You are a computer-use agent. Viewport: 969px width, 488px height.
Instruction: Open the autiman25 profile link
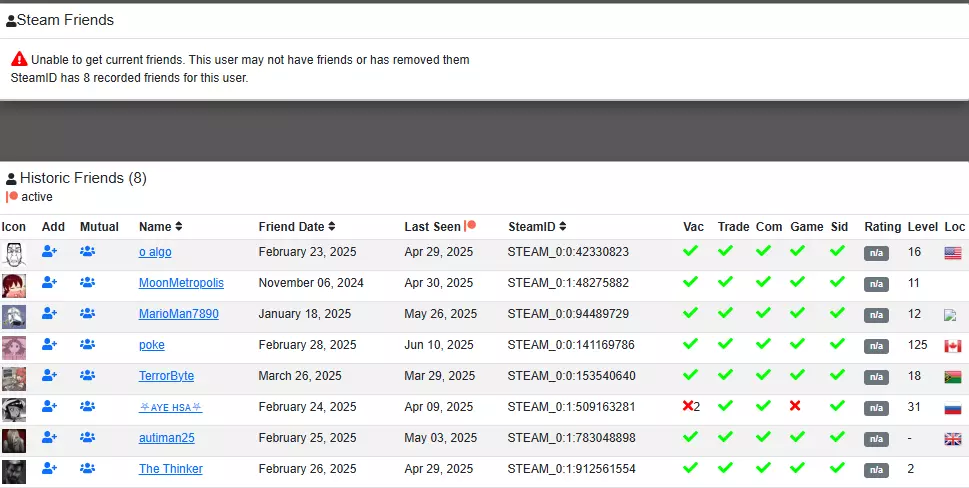167,437
